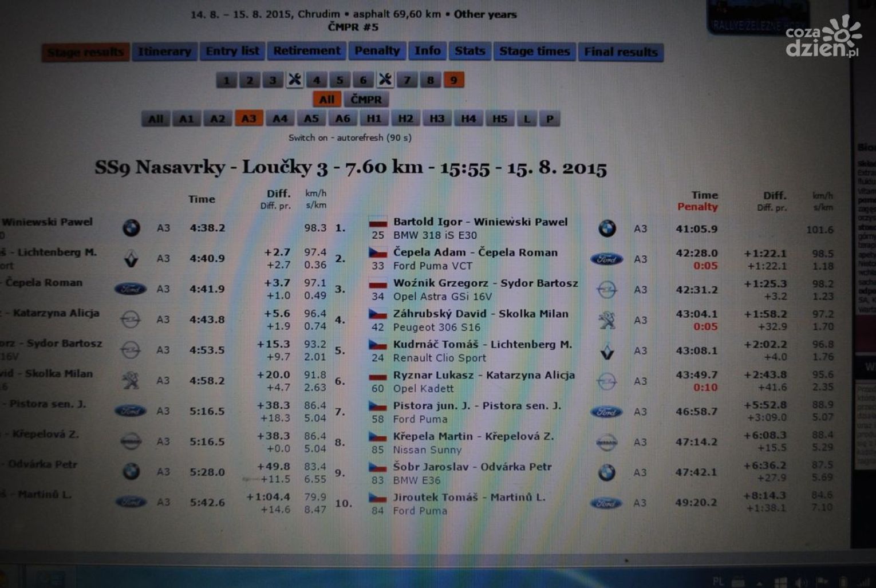Viewport: 876px width, 588px height.
Task: Click Záhrubský David - Skolka Milan entry
Action: (x=480, y=314)
